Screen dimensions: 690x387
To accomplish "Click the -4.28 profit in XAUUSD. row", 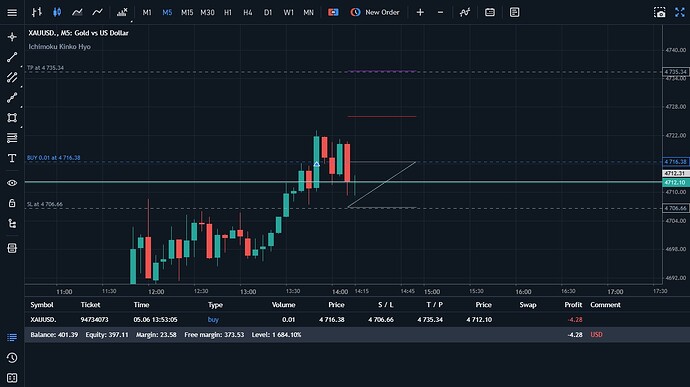I will (575, 320).
